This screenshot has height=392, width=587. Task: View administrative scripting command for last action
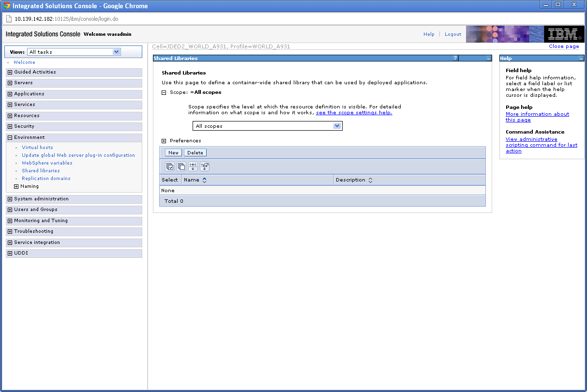pyautogui.click(x=542, y=145)
